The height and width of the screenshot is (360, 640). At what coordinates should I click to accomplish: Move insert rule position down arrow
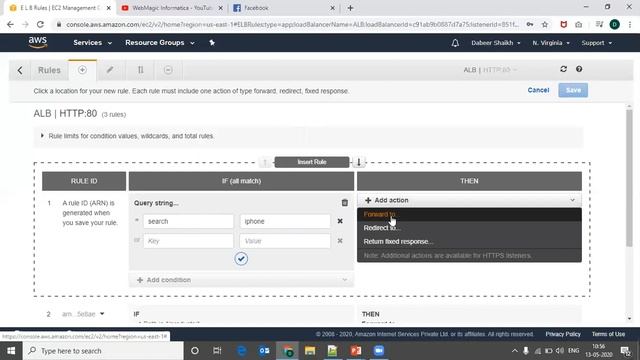[359, 162]
